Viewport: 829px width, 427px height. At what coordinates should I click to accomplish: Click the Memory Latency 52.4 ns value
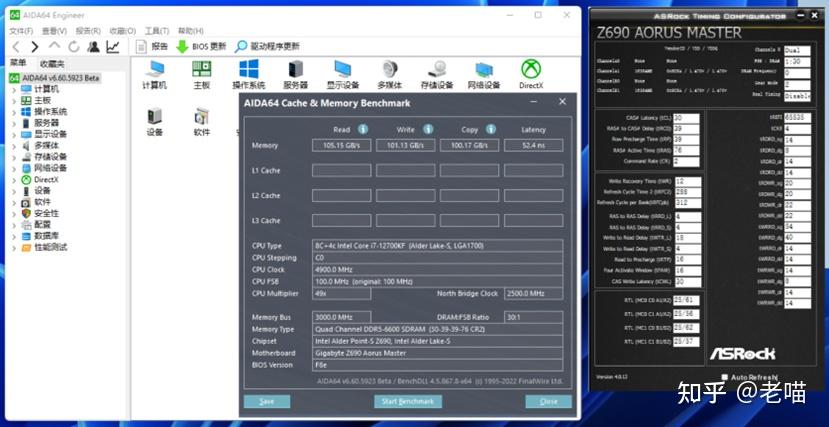click(533, 145)
